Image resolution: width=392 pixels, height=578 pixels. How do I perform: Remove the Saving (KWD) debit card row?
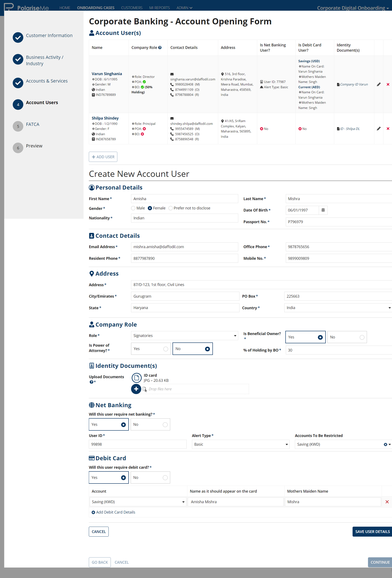387,502
